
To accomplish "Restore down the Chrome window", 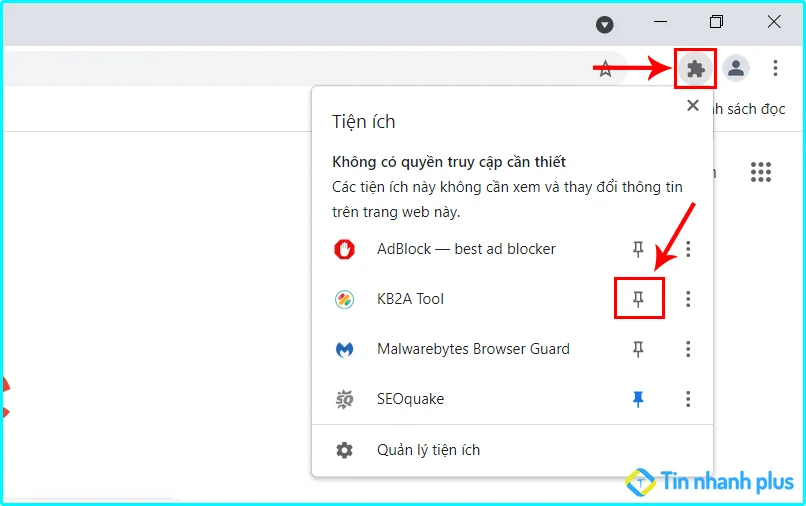I will click(716, 22).
